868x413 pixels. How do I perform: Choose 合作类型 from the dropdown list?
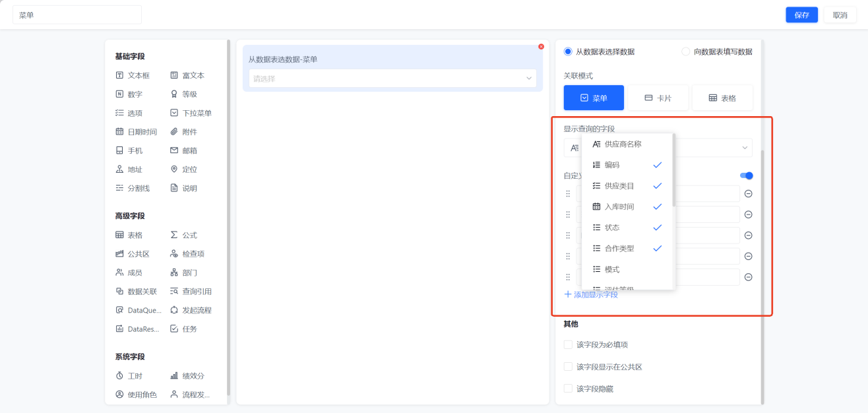tap(627, 249)
